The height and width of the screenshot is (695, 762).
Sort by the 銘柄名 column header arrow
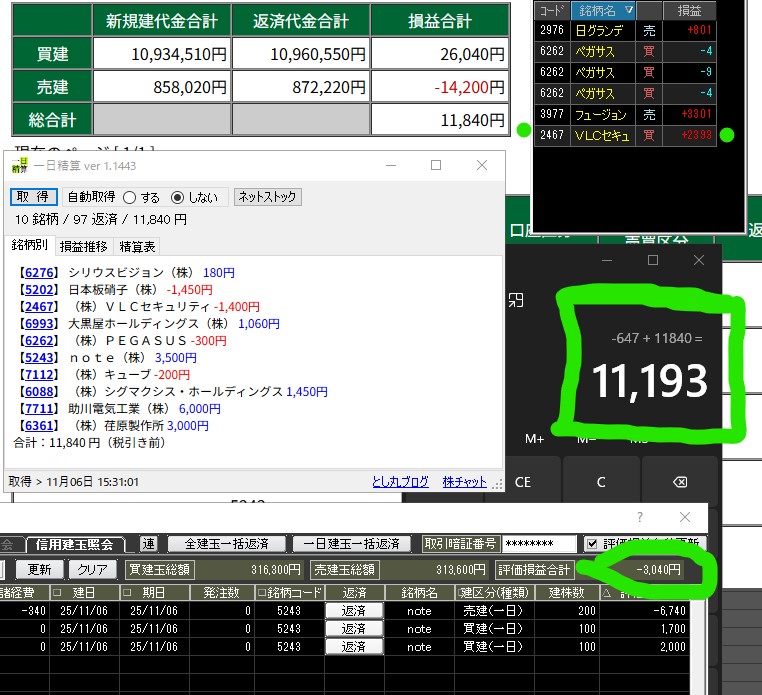tap(628, 10)
